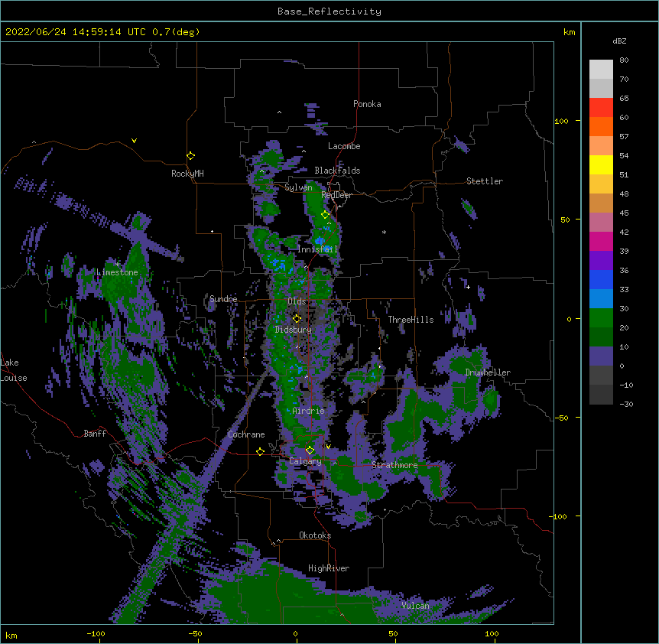Click the Sylvan label
The image size is (659, 644).
[x=298, y=187]
